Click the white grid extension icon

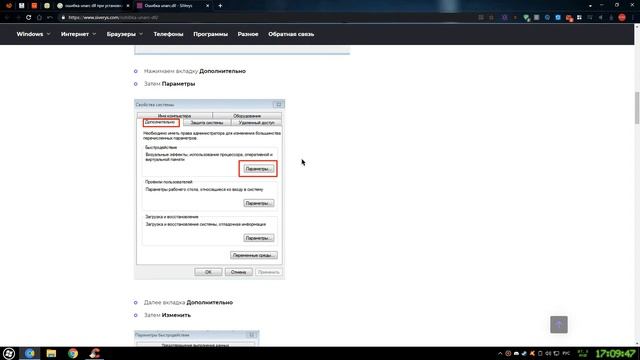(x=579, y=18)
